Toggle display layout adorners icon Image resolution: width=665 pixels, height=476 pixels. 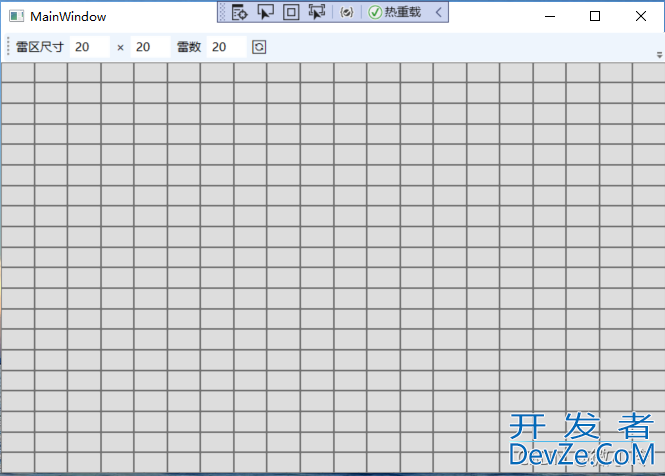coord(291,12)
